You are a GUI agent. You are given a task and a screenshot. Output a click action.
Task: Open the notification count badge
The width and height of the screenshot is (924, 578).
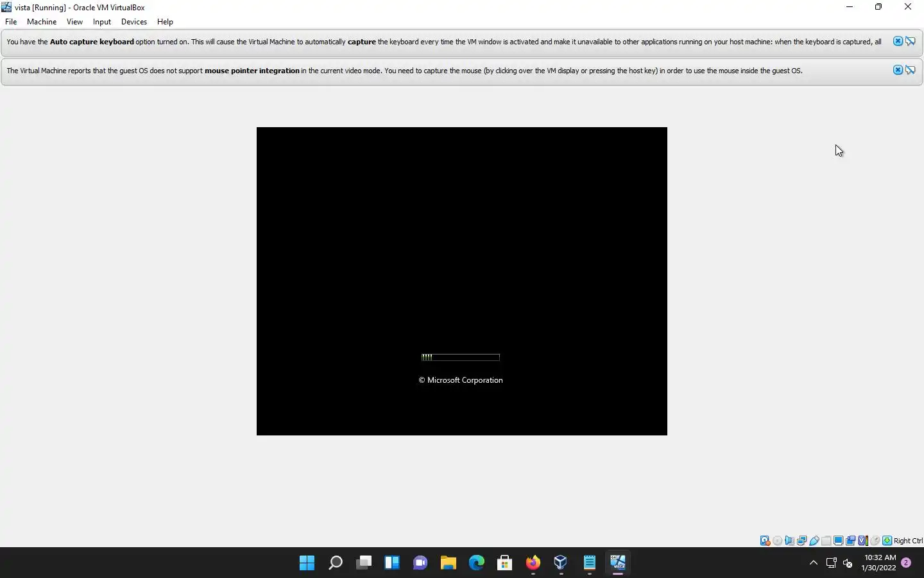(906, 563)
